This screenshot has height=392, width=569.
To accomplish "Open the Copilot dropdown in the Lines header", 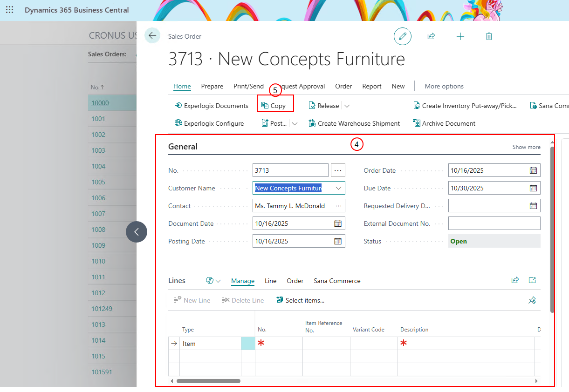I will (x=213, y=281).
